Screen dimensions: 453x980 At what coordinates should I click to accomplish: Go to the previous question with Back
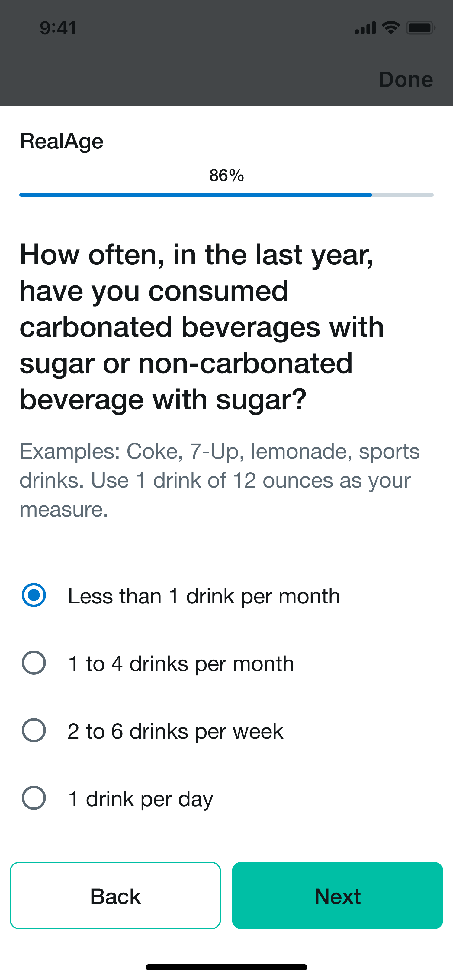(x=115, y=896)
